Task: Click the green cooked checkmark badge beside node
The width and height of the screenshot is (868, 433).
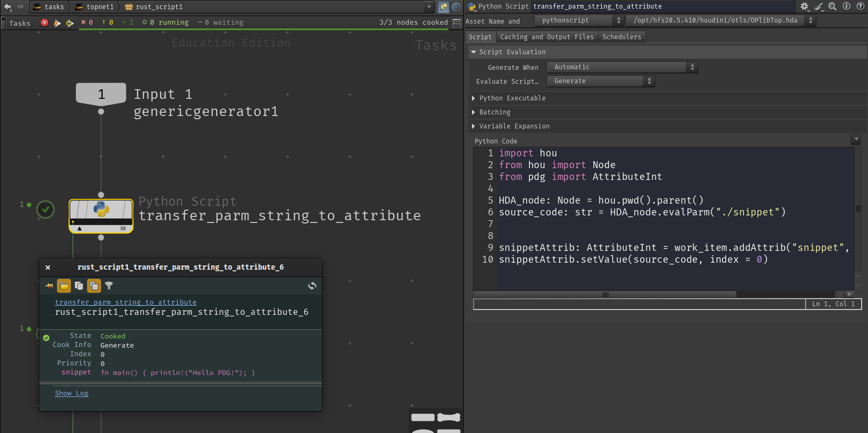Action: click(46, 209)
